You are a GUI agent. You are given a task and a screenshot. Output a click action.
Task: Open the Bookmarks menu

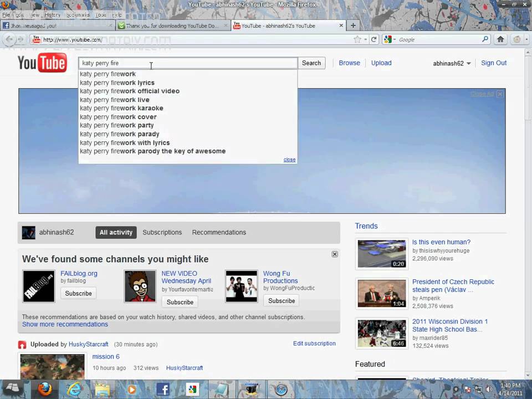[78, 15]
